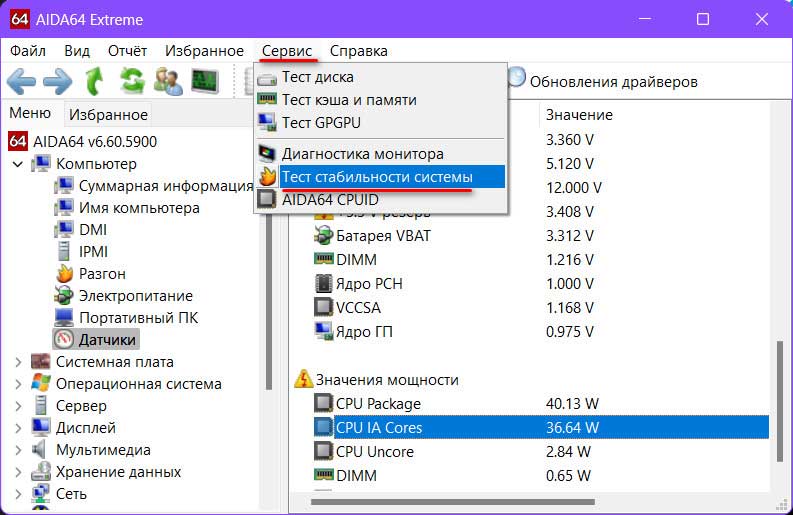Click the bottom horizontal scrollbar thumb
Viewport: 793px width, 515px height.
click(x=453, y=502)
